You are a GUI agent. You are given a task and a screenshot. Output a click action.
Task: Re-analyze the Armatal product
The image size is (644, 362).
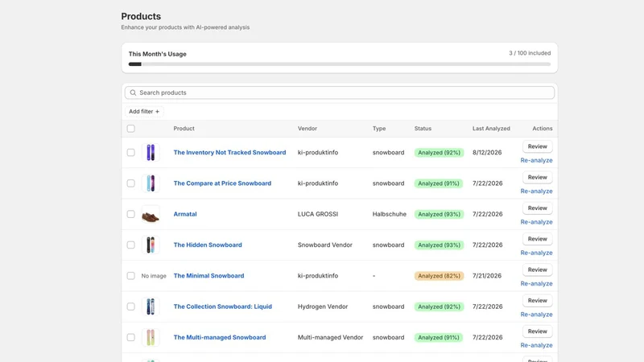(x=536, y=222)
